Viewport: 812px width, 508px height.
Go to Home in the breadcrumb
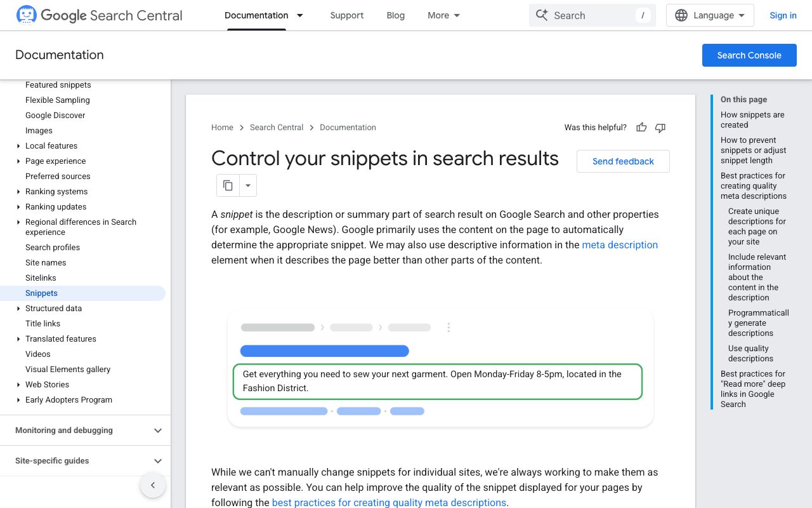tap(222, 128)
